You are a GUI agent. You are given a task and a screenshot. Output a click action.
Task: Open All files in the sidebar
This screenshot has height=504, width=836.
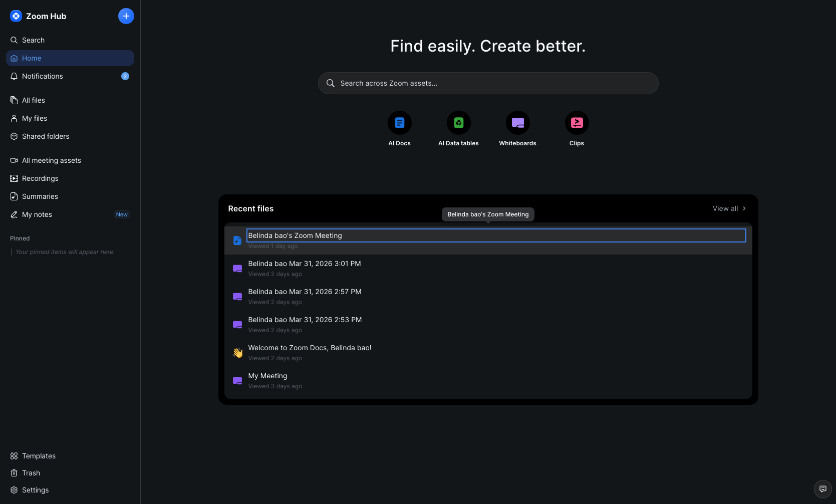[x=70, y=100]
